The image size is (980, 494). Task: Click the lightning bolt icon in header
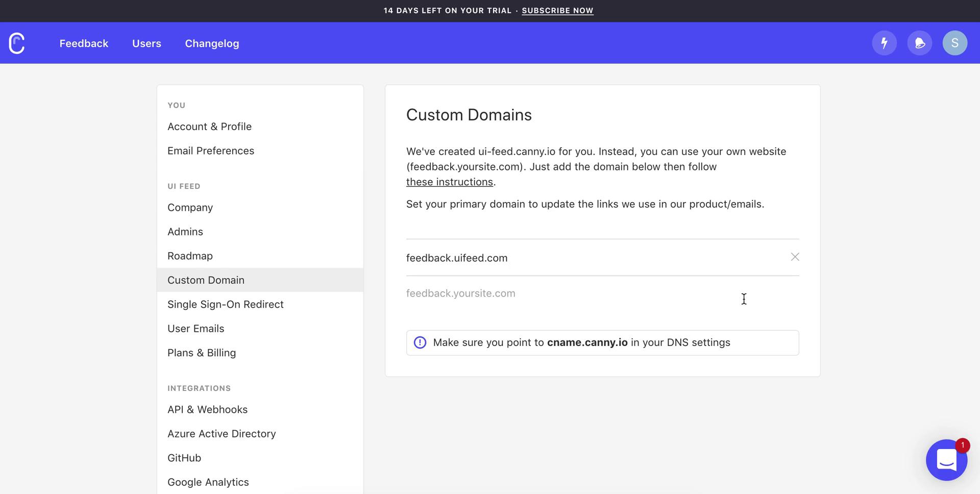tap(884, 43)
